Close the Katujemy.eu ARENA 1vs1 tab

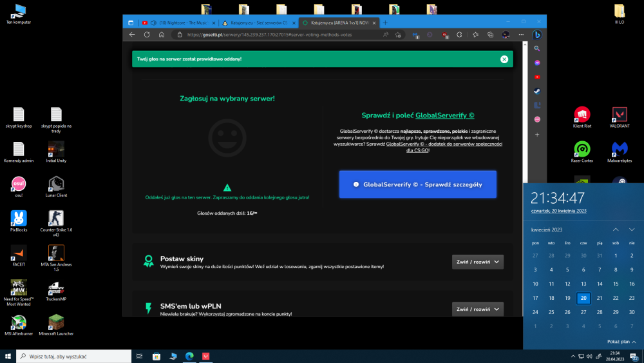[x=374, y=23]
